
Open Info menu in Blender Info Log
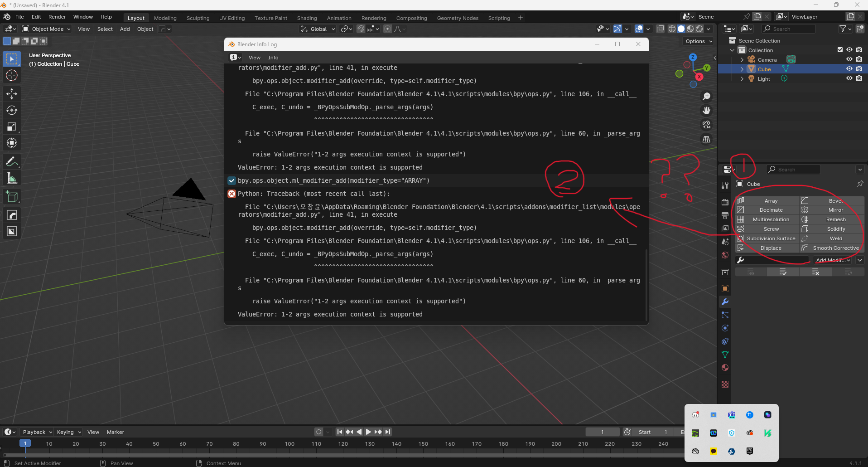point(273,58)
